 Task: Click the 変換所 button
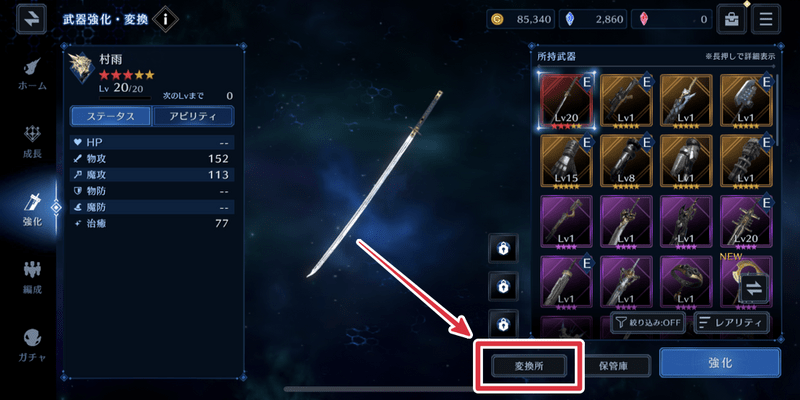(x=529, y=365)
